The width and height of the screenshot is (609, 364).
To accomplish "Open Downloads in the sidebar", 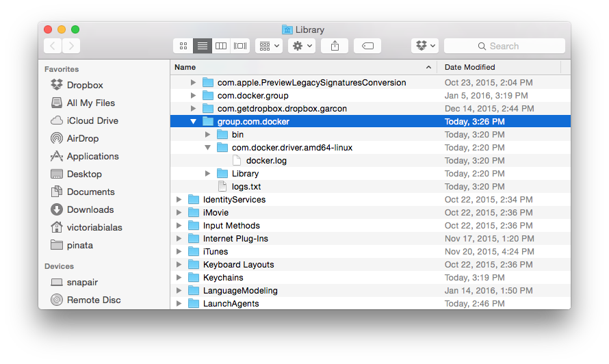I will click(x=90, y=209).
